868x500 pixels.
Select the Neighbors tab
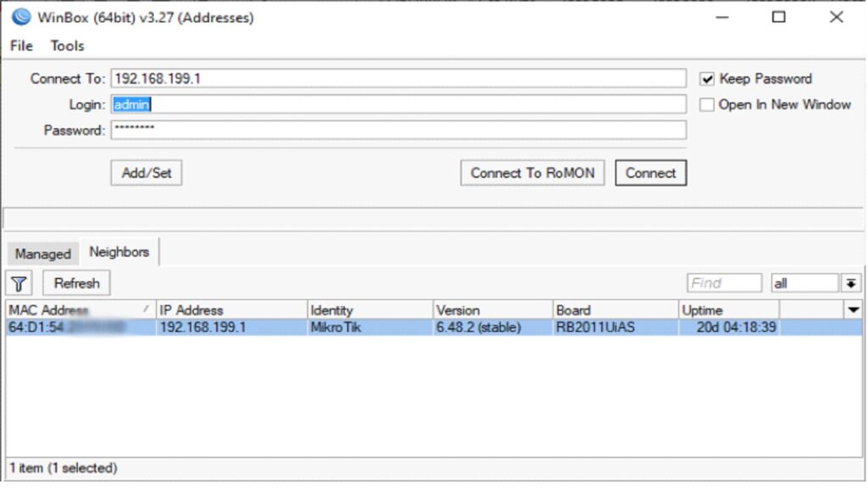pos(119,252)
